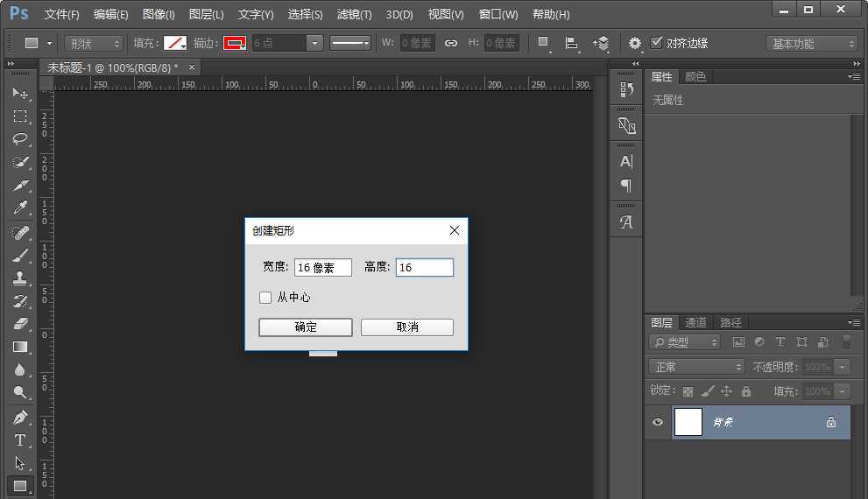Open the red 描边 stroke color swatch
Image resolution: width=868 pixels, height=499 pixels.
tap(235, 43)
